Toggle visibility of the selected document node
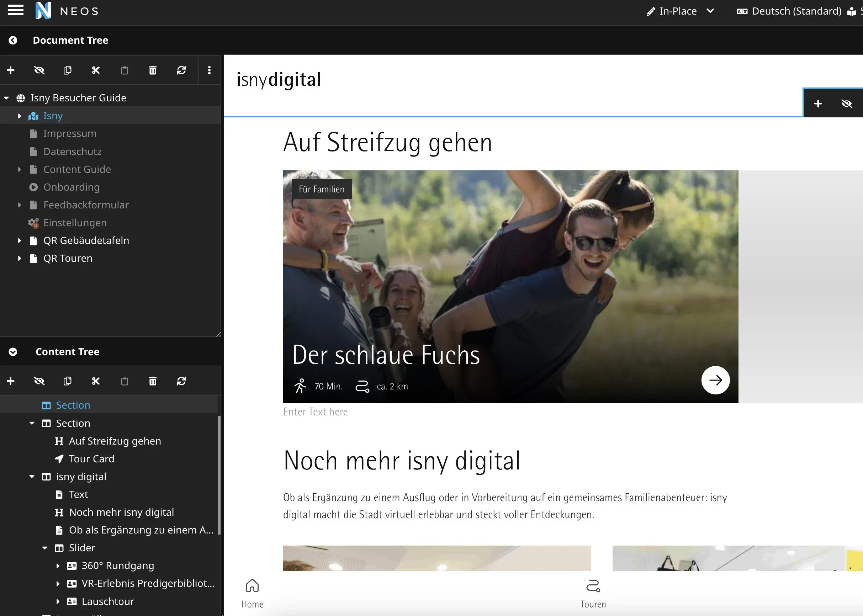This screenshot has width=863, height=616. tap(39, 70)
